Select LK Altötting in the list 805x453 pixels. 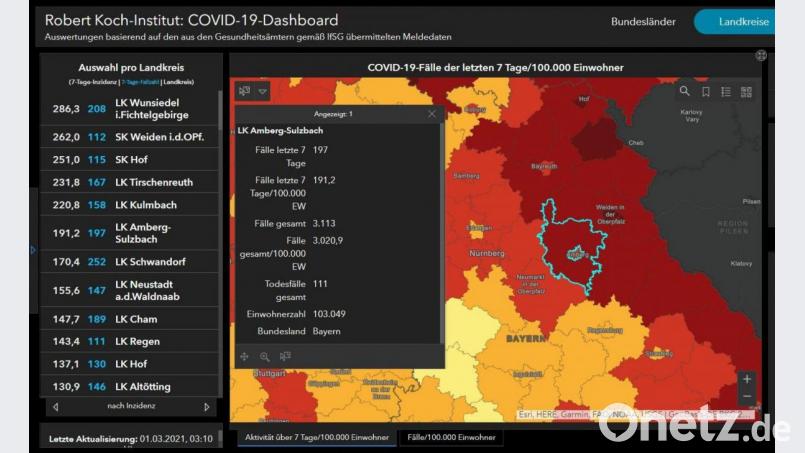(x=130, y=387)
